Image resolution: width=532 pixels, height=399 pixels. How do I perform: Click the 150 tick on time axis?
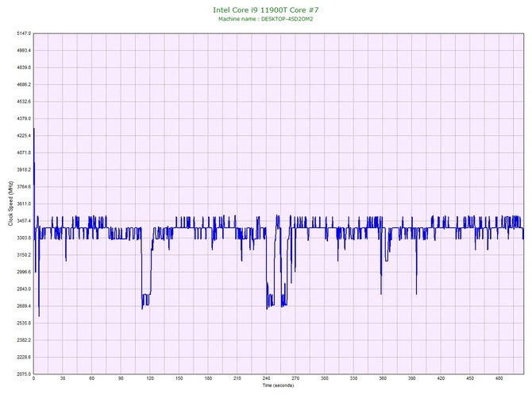tap(179, 378)
